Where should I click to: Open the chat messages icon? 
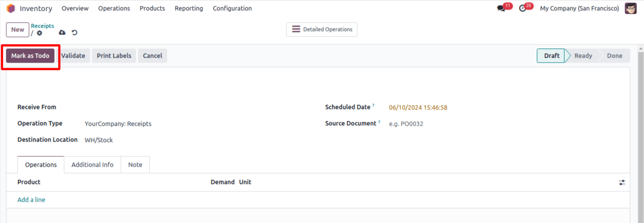[501, 8]
